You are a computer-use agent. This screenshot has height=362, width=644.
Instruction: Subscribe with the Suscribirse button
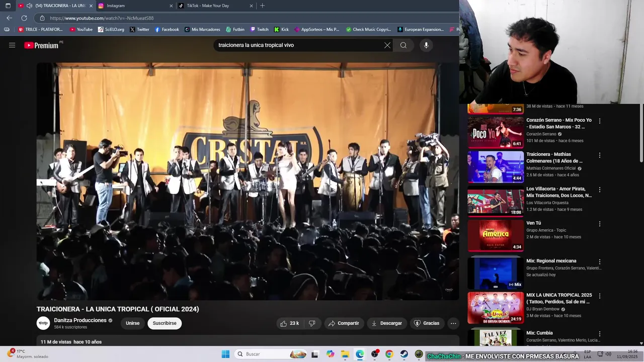tap(165, 323)
